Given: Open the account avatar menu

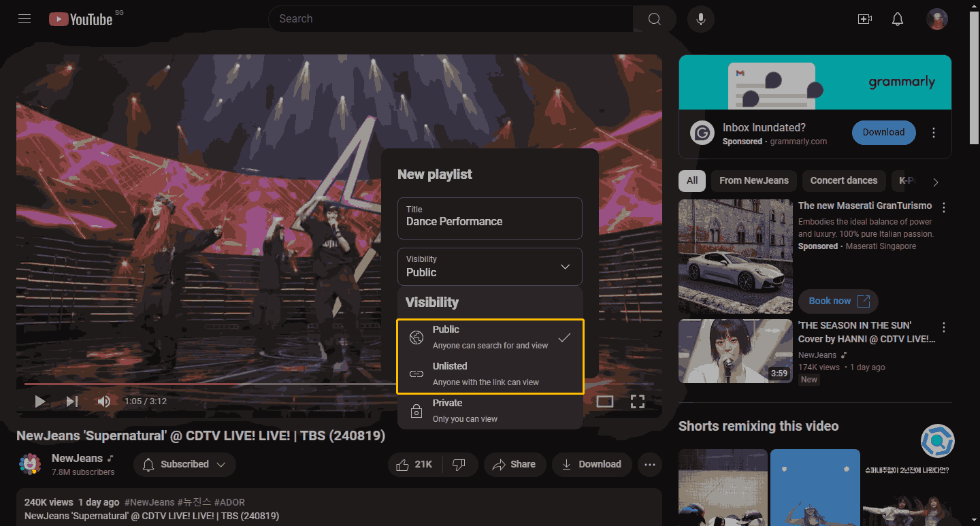Looking at the screenshot, I should point(937,19).
